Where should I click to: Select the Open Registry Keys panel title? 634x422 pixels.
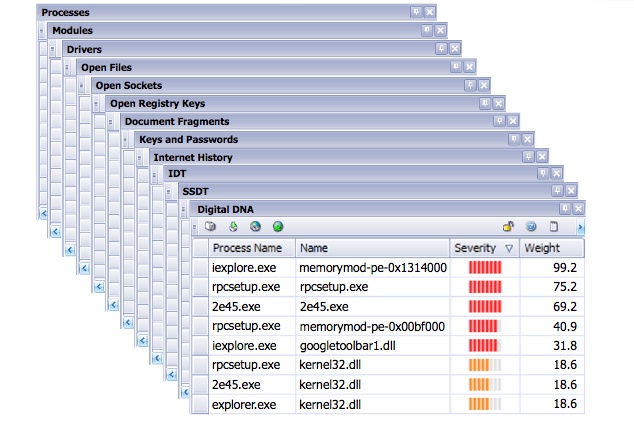(x=157, y=103)
